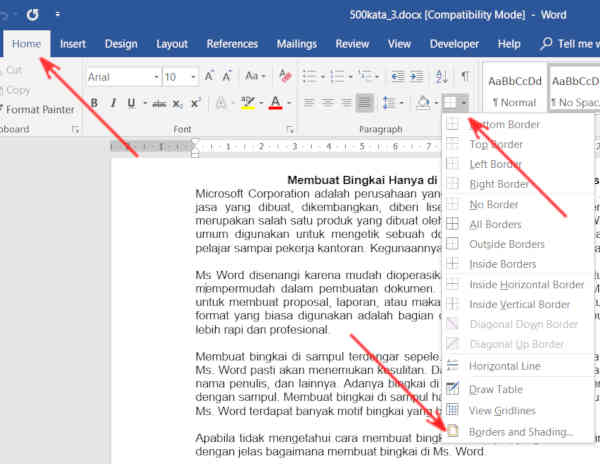Viewport: 600px width, 464px height.
Task: Align text left
Action: (x=309, y=103)
